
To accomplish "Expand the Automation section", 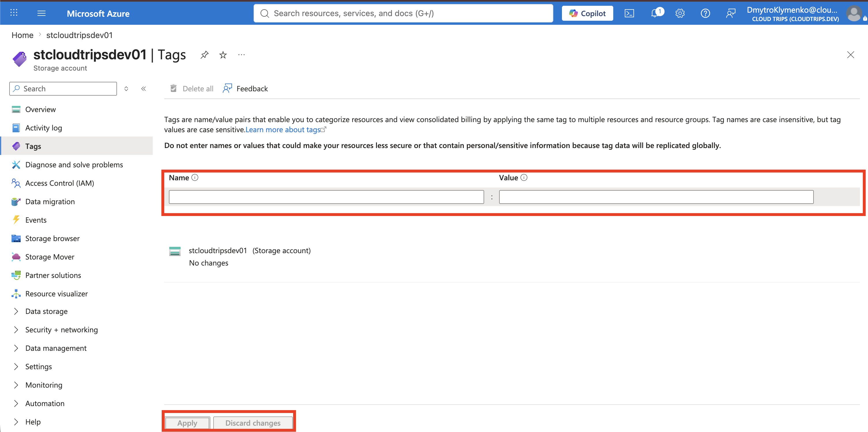I will point(16,403).
